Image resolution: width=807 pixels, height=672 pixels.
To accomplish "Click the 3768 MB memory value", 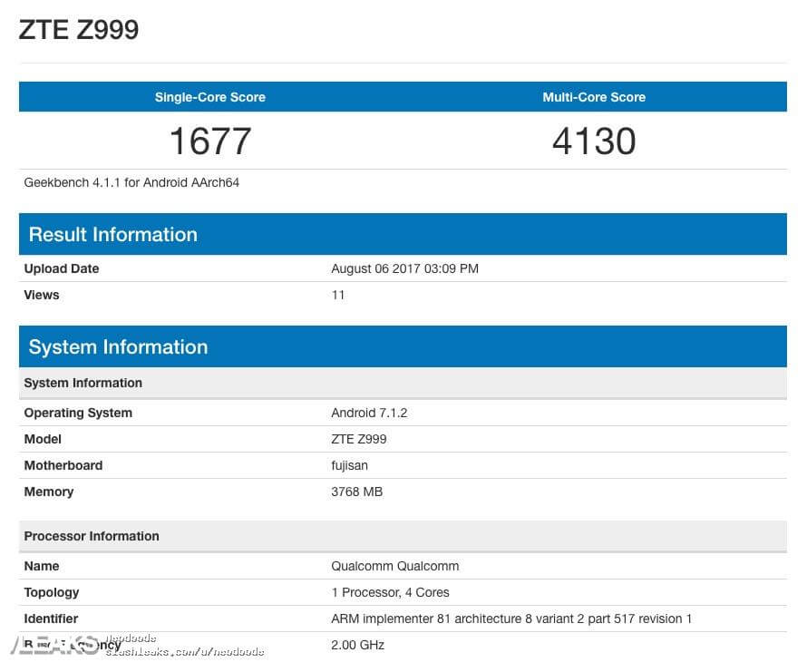I will [x=356, y=492].
